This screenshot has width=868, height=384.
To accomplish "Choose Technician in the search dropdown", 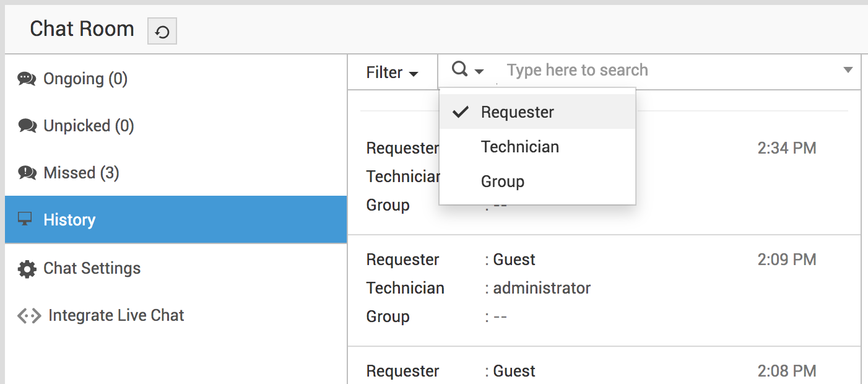I will (520, 147).
